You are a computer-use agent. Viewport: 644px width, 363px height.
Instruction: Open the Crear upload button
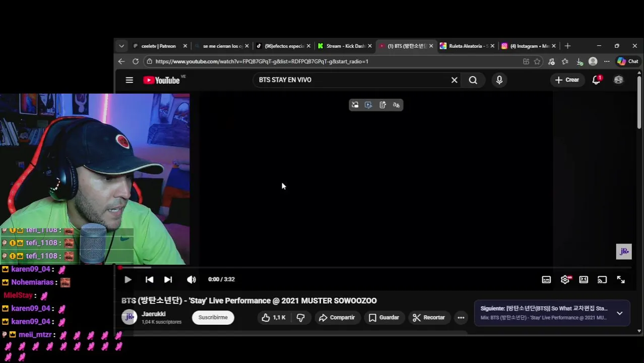point(567,80)
